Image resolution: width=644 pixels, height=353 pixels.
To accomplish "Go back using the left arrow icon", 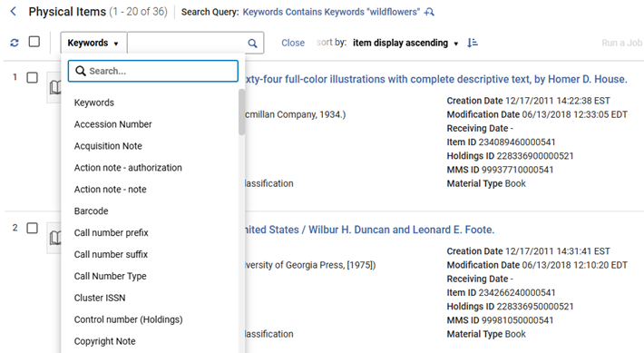I will pyautogui.click(x=13, y=12).
